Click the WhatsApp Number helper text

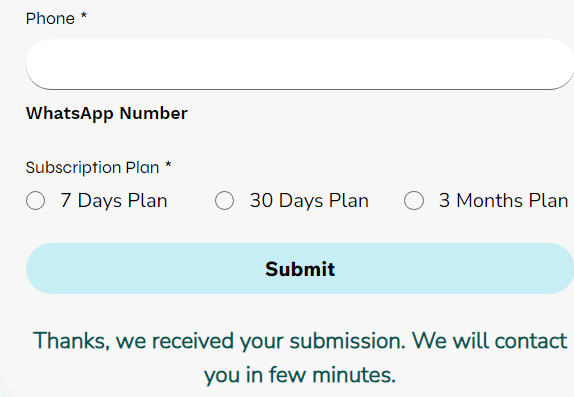click(x=107, y=113)
